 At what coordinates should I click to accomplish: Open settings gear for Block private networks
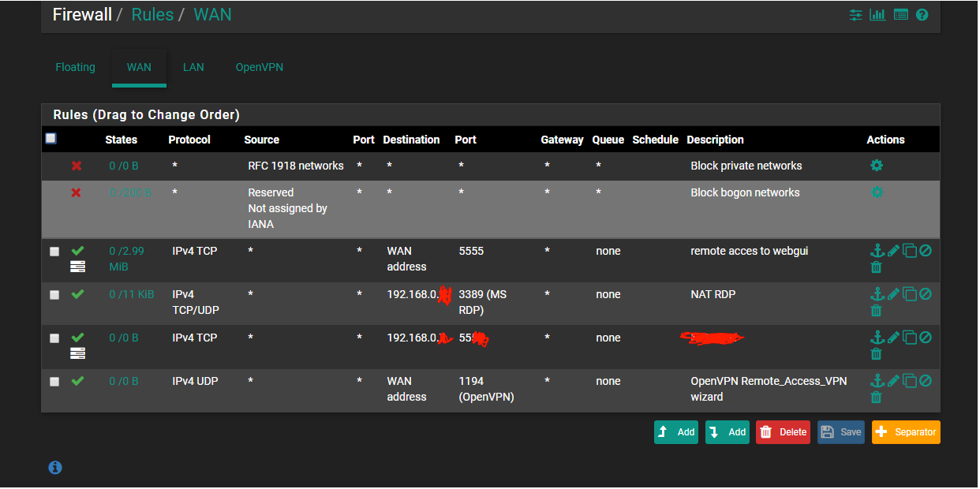click(876, 166)
